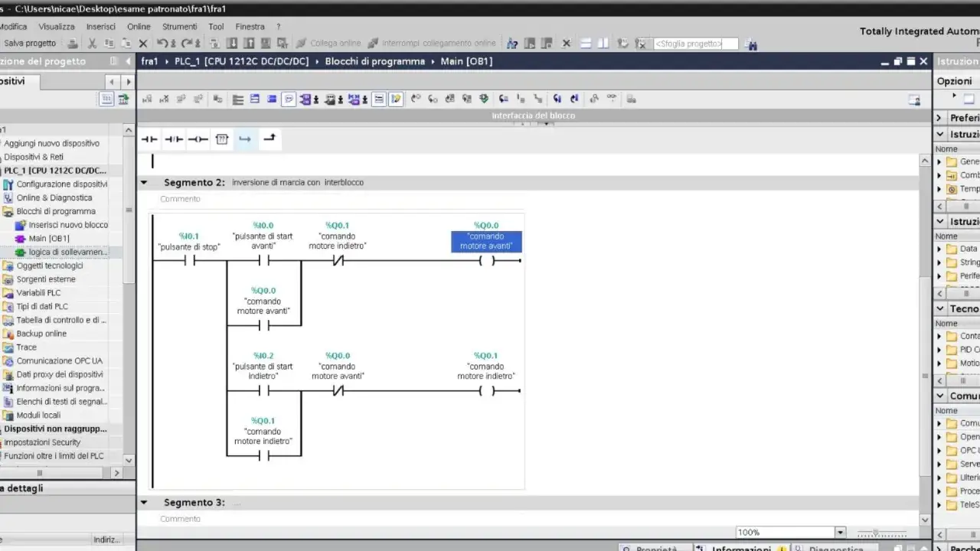Click Commento field under Segmento 2
The image size is (980, 551).
coord(180,199)
